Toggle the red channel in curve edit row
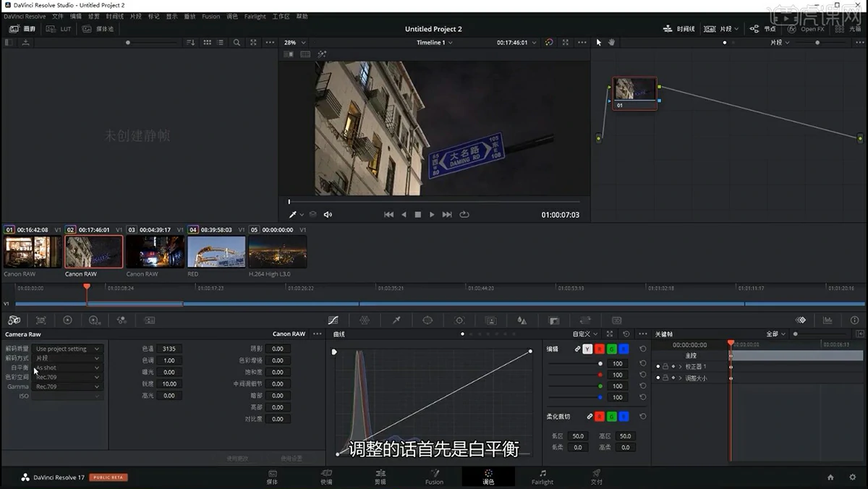The height and width of the screenshot is (489, 868). [x=600, y=349]
